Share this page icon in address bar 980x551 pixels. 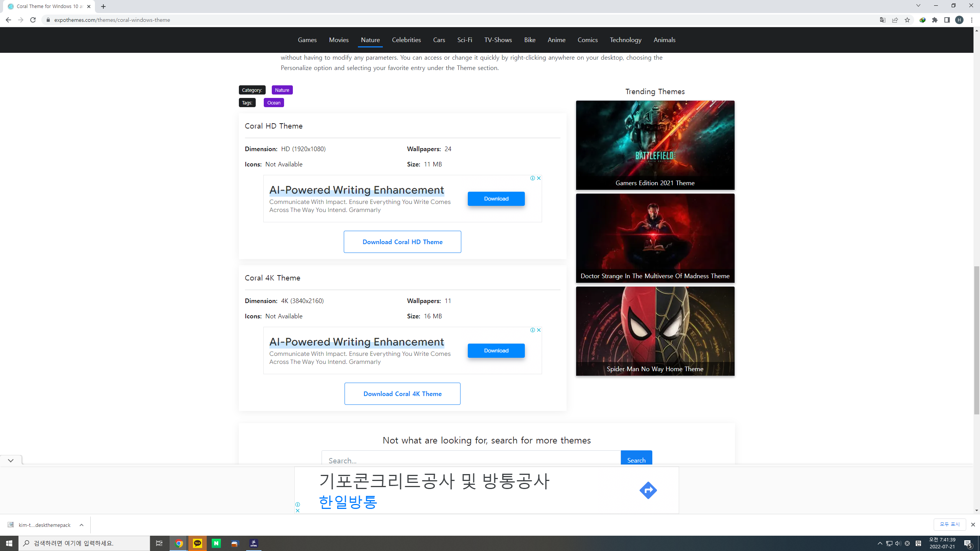tap(895, 20)
